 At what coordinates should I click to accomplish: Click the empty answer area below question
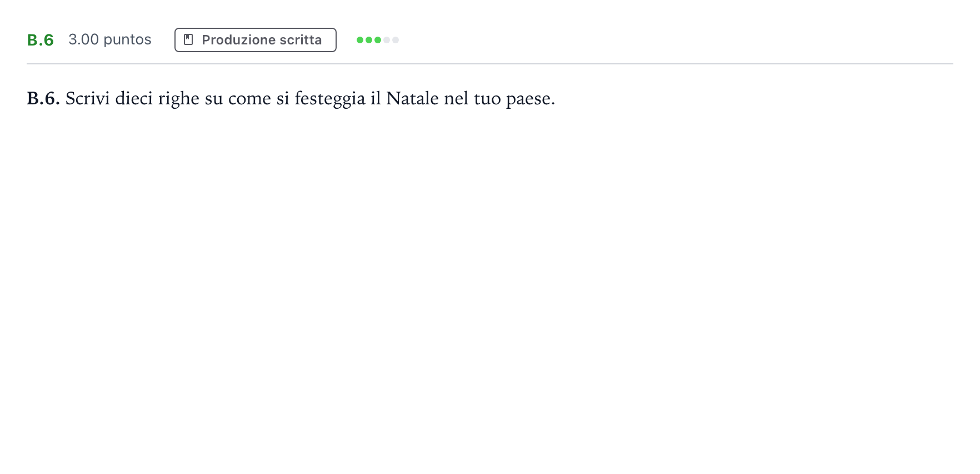pyautogui.click(x=490, y=289)
